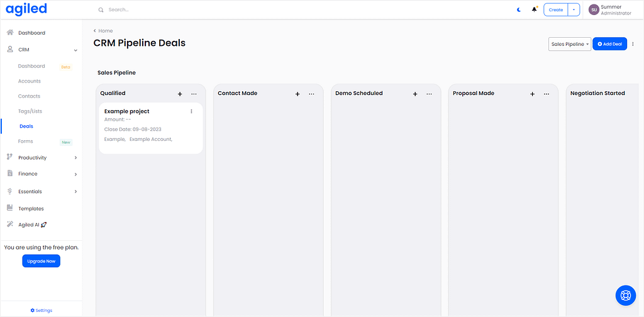Add a deal with the Qualified column plus icon
Image resolution: width=644 pixels, height=317 pixels.
coord(180,94)
